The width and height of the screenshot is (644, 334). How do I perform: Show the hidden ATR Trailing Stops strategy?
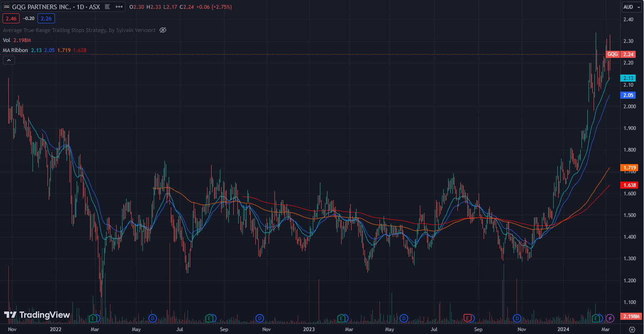click(163, 30)
